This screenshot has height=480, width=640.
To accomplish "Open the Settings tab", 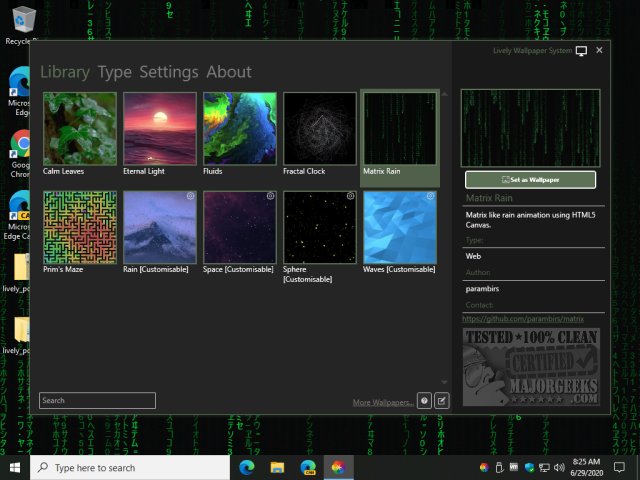I will point(168,72).
